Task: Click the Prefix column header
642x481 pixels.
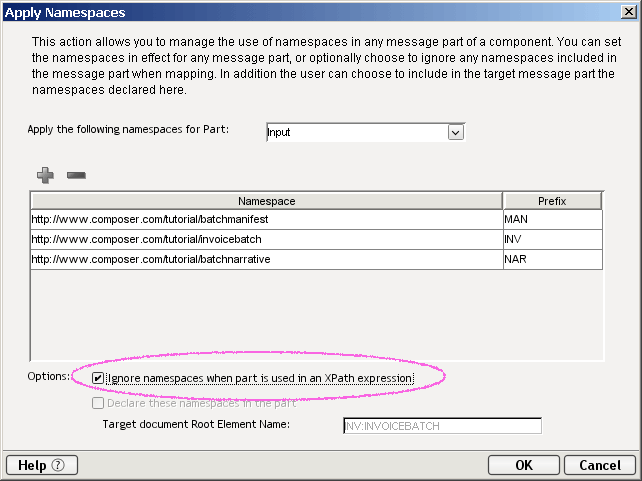Action: (x=552, y=201)
